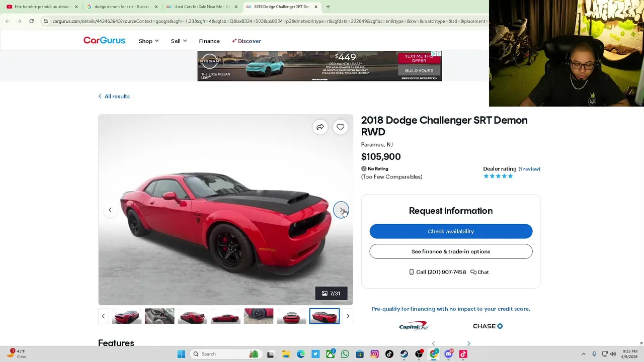Open Discord from the taskbar
Image resolution: width=644 pixels, height=362 pixels.
tap(448, 354)
